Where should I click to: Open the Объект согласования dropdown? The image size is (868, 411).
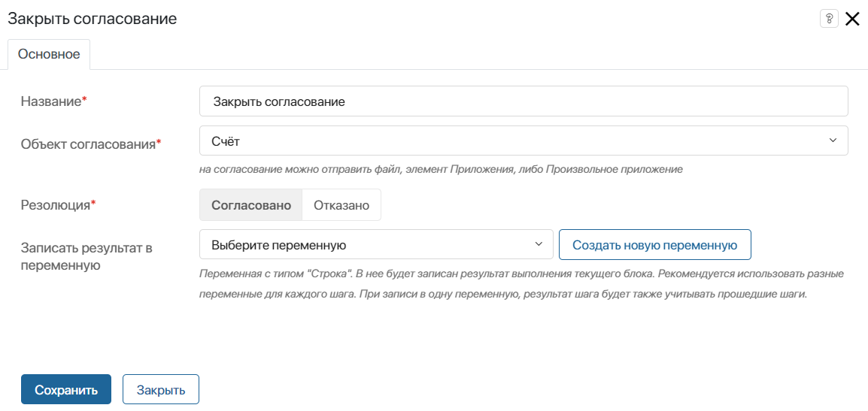tap(523, 141)
